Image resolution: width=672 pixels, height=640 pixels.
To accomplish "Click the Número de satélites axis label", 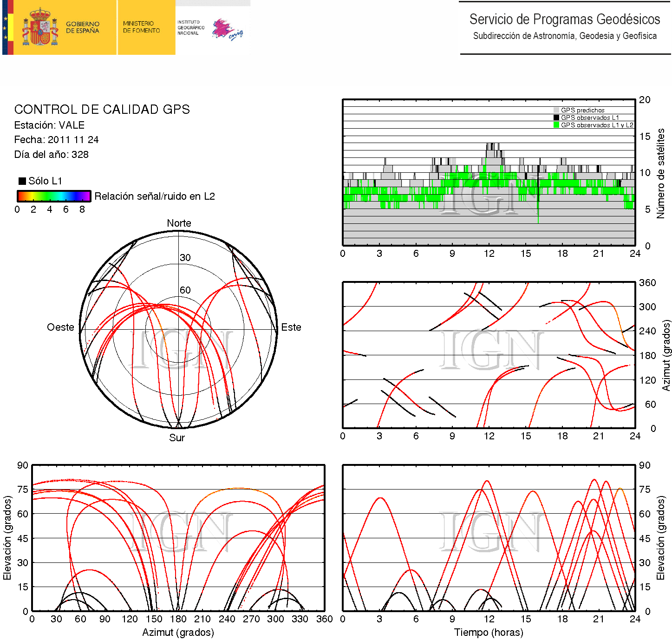I will 661,173.
